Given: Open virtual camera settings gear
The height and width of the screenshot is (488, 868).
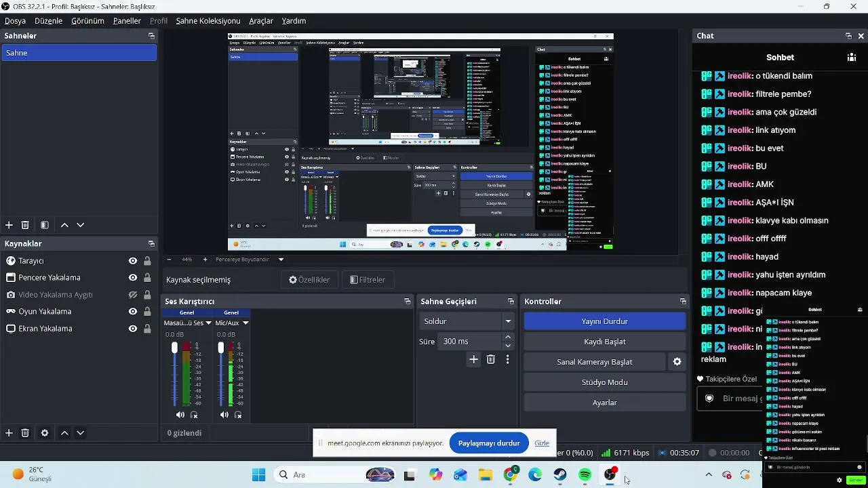Looking at the screenshot, I should [x=677, y=362].
